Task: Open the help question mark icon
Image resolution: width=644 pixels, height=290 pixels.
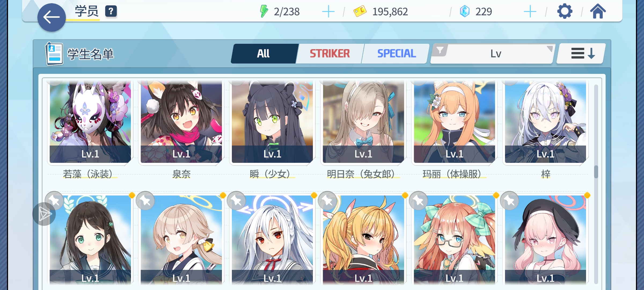Action: (111, 11)
